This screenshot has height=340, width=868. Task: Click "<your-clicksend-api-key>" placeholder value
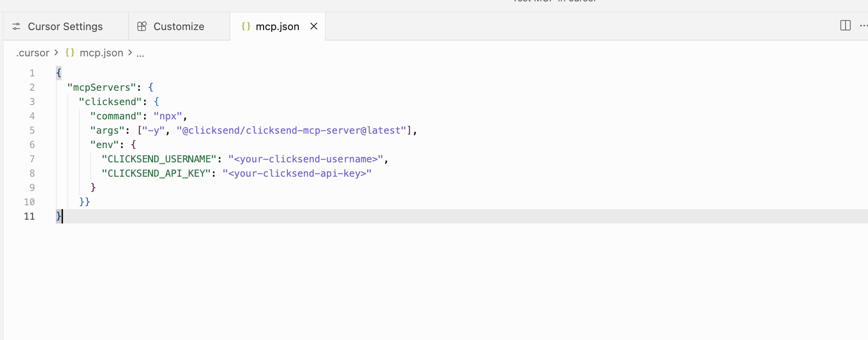tap(297, 173)
